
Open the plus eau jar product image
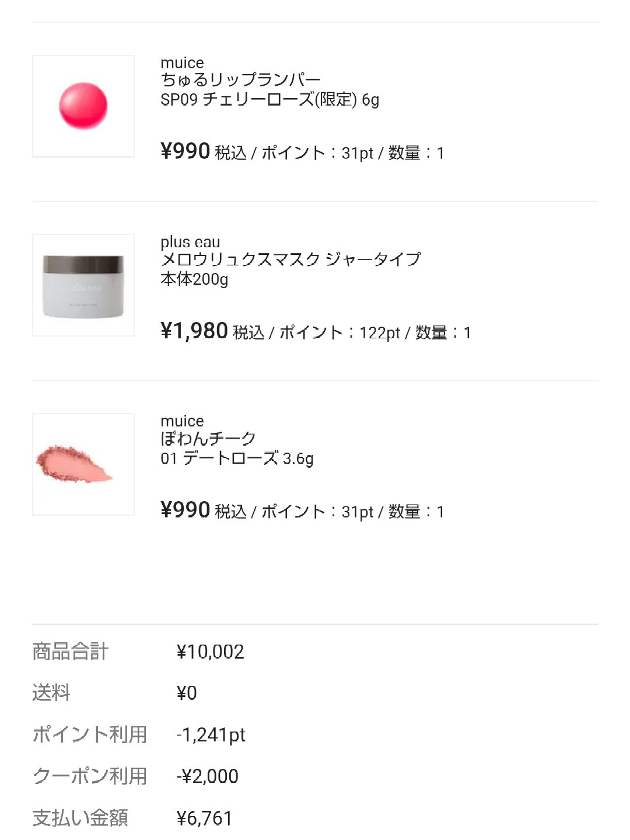pyautogui.click(x=83, y=285)
